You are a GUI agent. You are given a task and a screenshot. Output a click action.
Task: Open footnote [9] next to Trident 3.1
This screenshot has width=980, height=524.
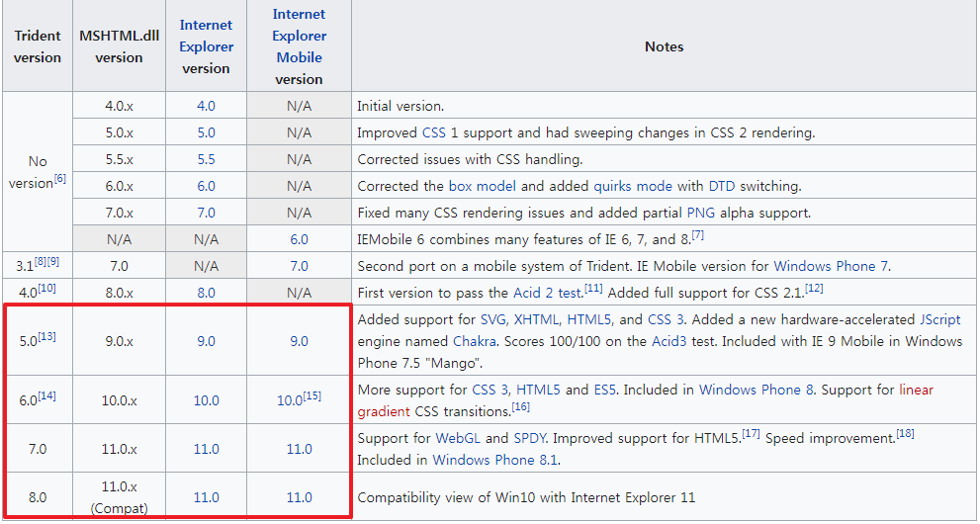click(53, 262)
